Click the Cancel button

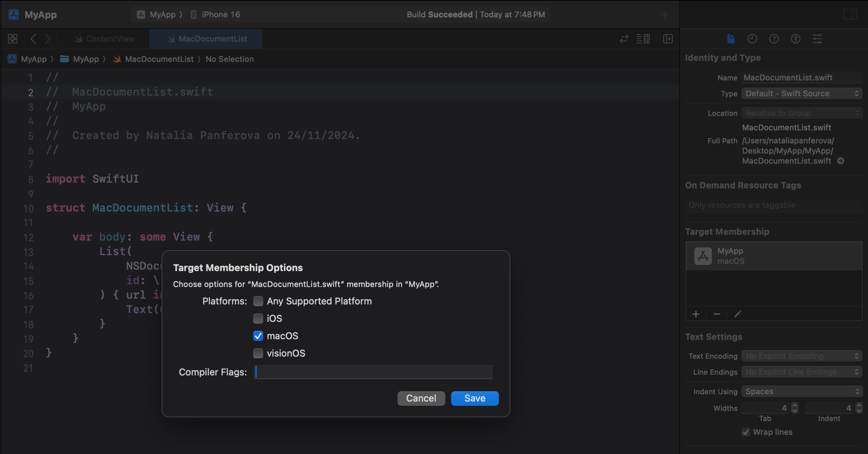pos(421,398)
